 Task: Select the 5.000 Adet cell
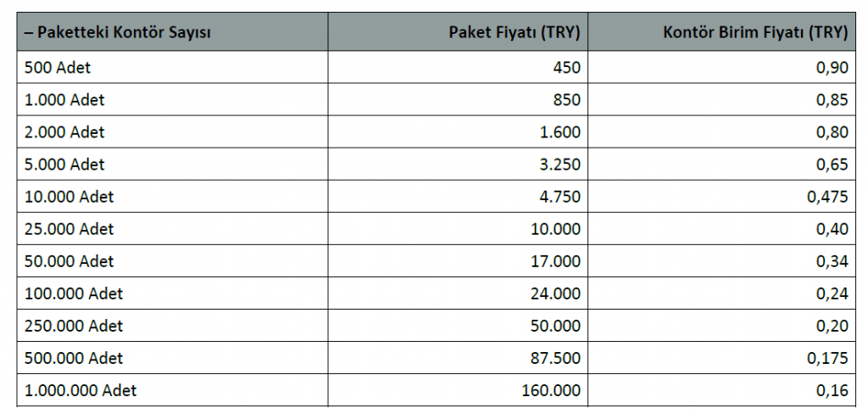point(172,164)
